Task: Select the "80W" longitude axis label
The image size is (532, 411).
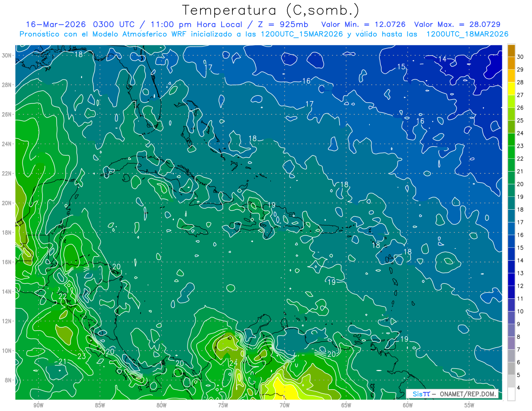Action: [161, 406]
